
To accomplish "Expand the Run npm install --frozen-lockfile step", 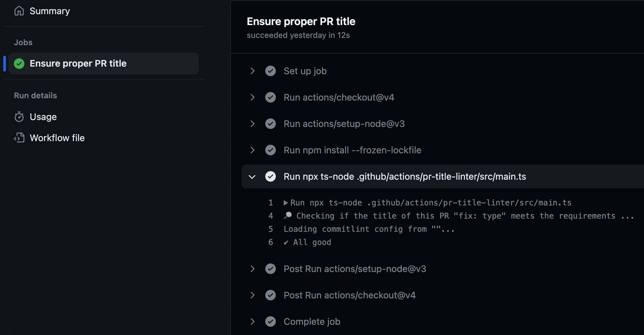I will point(252,150).
